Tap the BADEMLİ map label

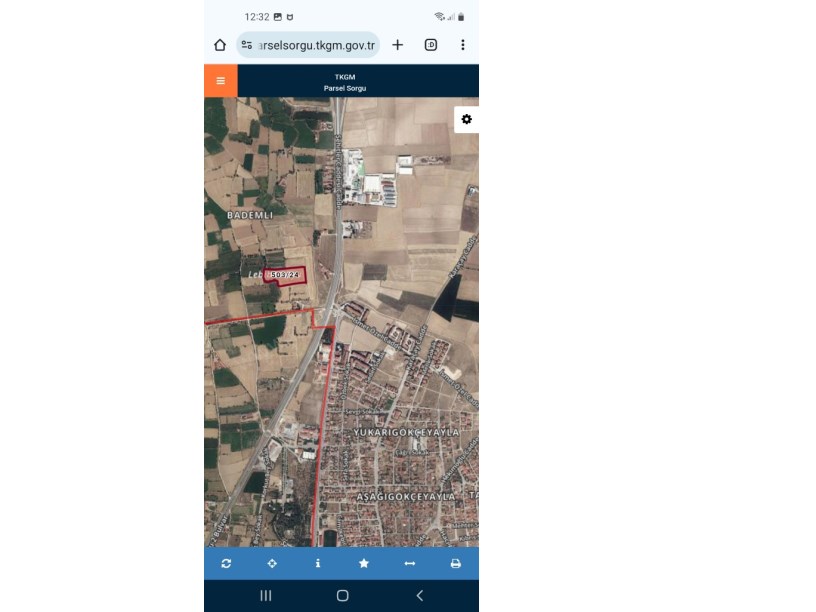click(x=250, y=215)
